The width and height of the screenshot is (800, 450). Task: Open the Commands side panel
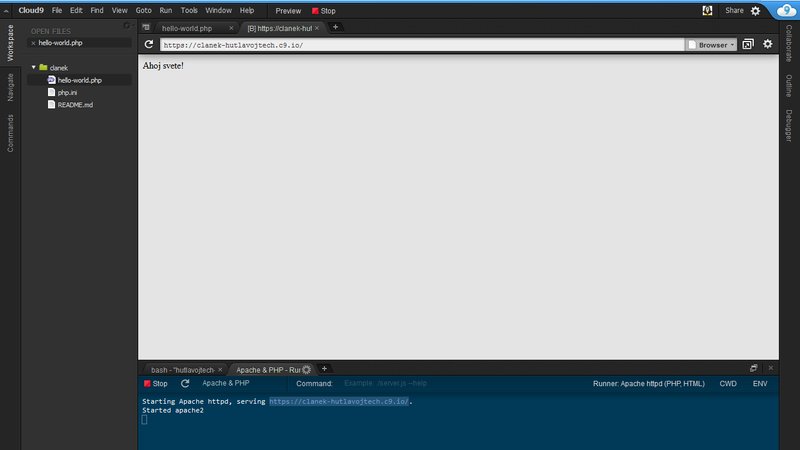(x=10, y=133)
